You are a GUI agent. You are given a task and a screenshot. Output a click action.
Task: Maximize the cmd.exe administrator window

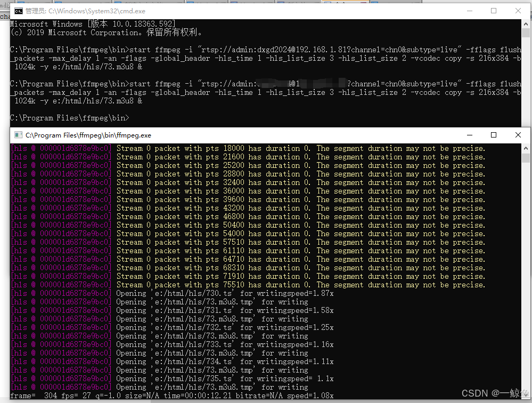coord(494,11)
